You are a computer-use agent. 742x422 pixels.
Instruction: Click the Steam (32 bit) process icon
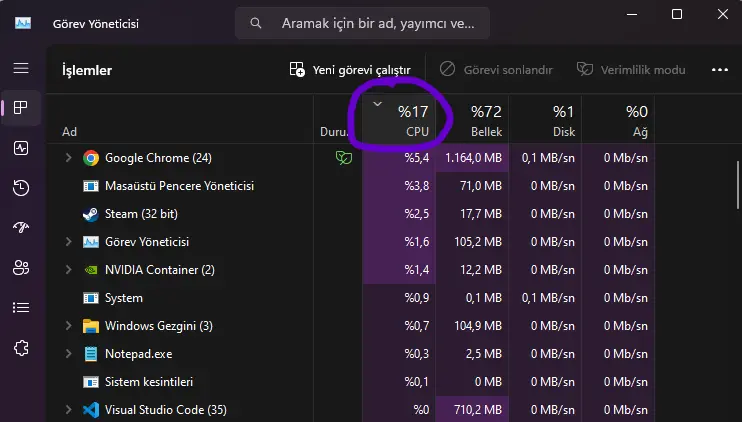[x=91, y=214]
